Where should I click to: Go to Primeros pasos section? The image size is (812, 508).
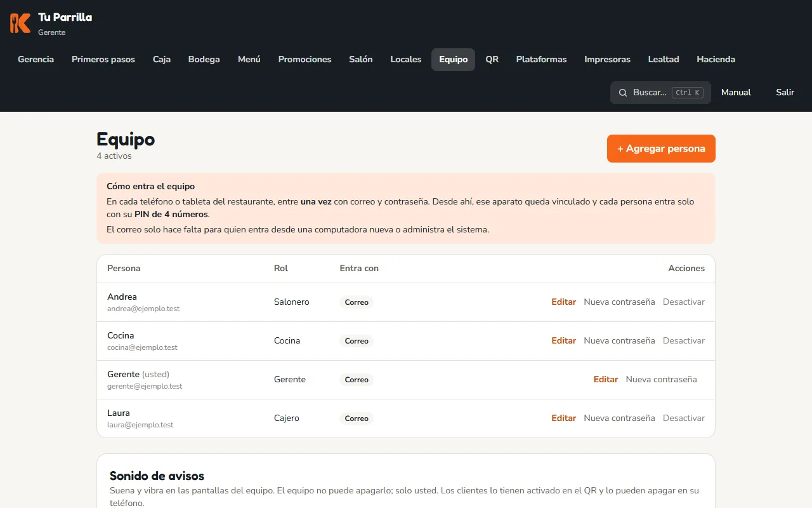coord(103,60)
